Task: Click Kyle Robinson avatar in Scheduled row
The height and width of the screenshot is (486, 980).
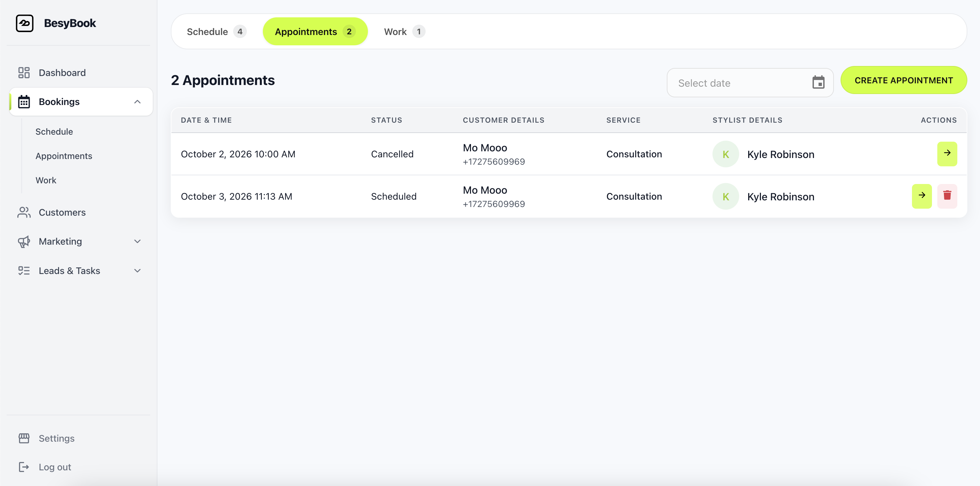Action: tap(725, 196)
